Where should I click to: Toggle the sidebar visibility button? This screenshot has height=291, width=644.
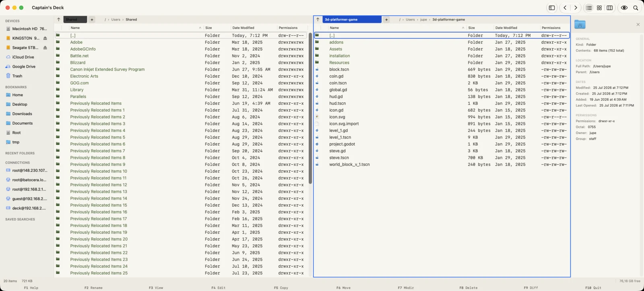coord(552,8)
